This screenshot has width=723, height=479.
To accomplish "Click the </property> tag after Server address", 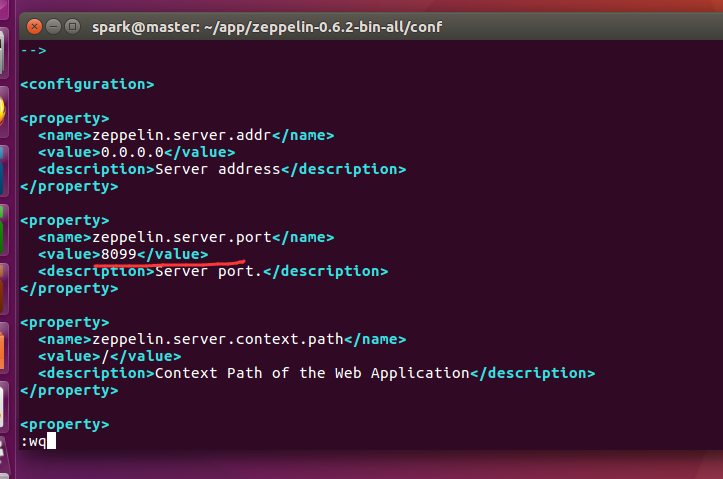I will 69,186.
